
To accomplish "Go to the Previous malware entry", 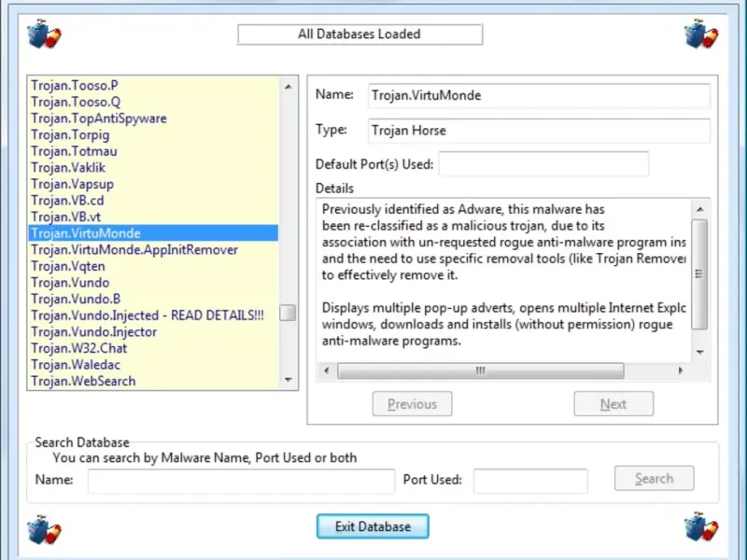I will click(x=412, y=404).
